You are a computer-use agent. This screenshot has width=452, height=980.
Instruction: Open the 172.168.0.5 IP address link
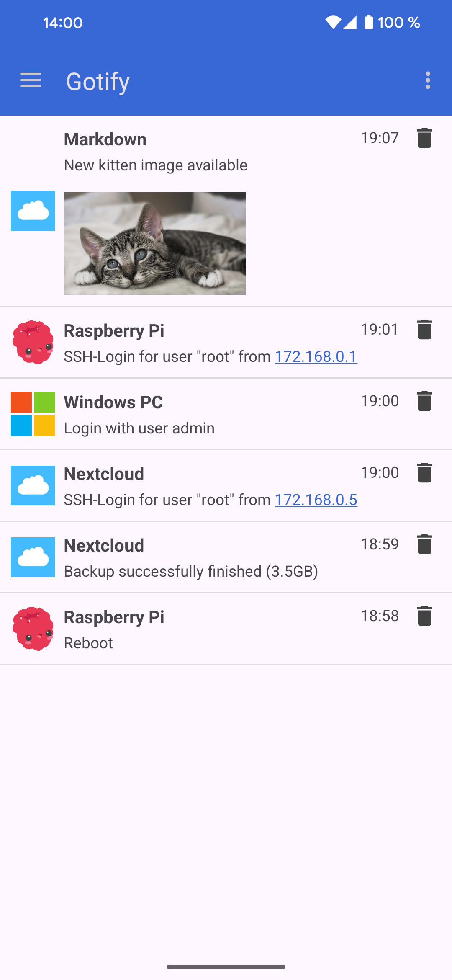tap(316, 500)
